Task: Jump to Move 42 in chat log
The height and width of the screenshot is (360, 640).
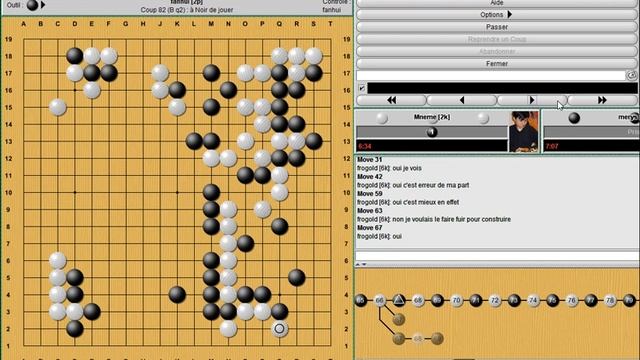Action: click(x=369, y=176)
